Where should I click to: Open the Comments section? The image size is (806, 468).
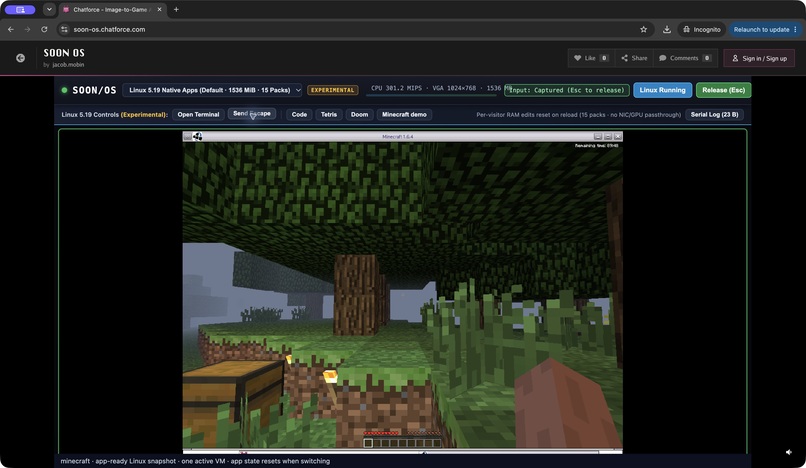685,58
